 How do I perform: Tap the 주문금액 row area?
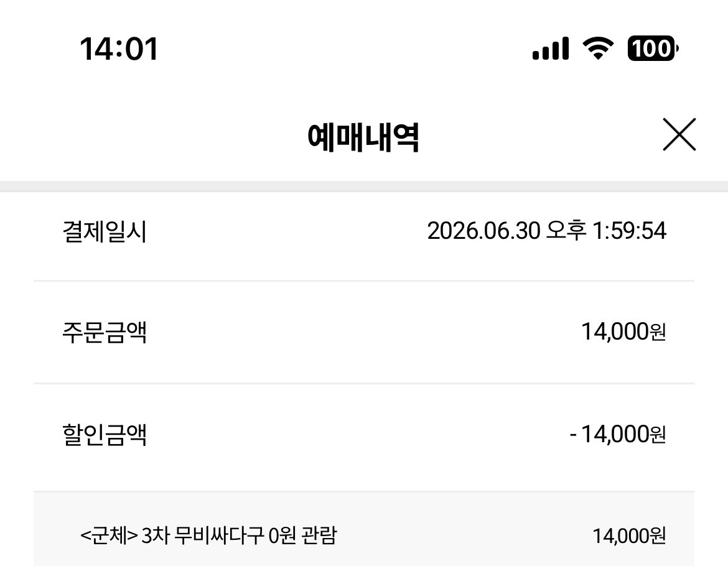pos(364,332)
